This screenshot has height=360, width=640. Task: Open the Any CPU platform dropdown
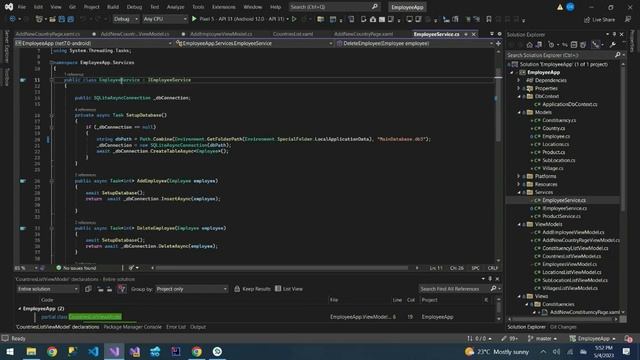[x=165, y=19]
